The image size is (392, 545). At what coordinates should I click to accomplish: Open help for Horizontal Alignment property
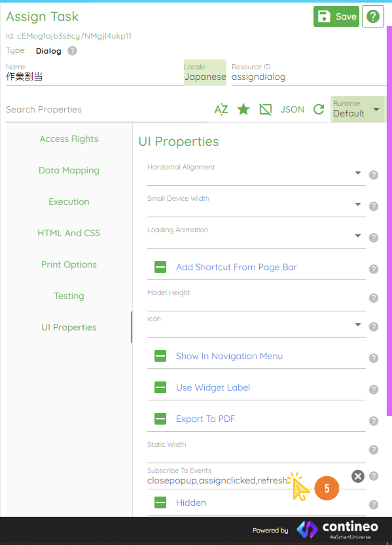373,175
